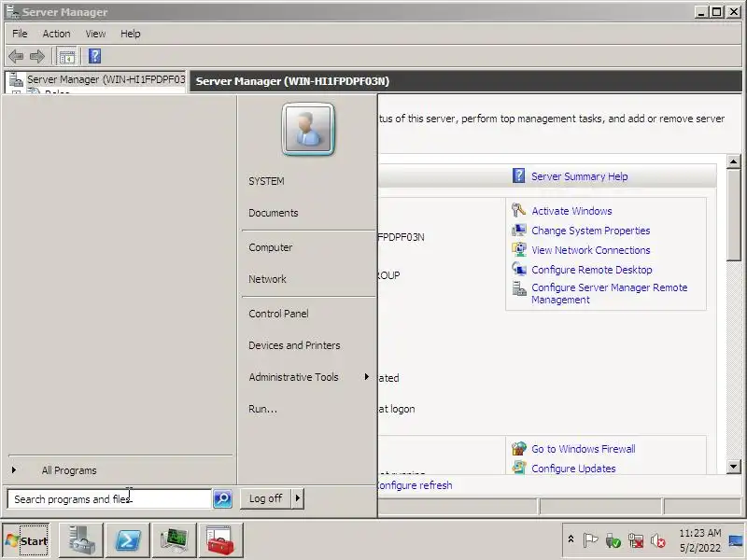This screenshot has width=747, height=560.
Task: Click the Activate Windows link
Action: 571,211
